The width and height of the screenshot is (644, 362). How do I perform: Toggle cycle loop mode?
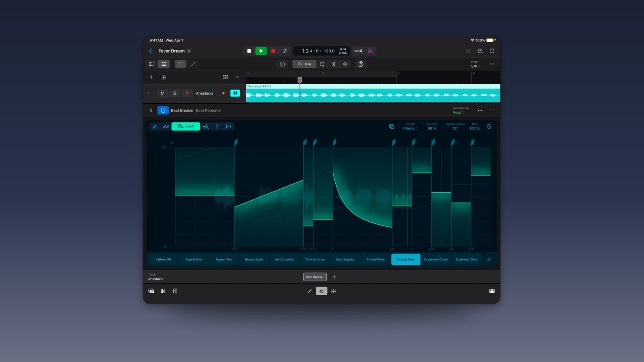(x=285, y=51)
